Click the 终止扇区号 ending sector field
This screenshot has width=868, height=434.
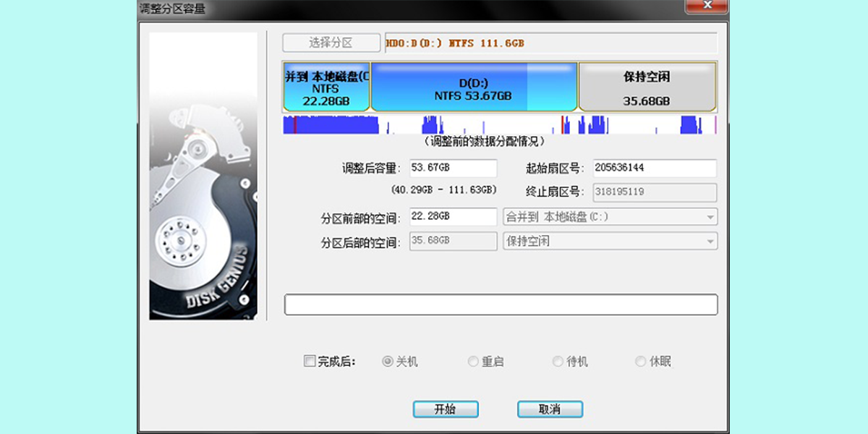point(653,192)
